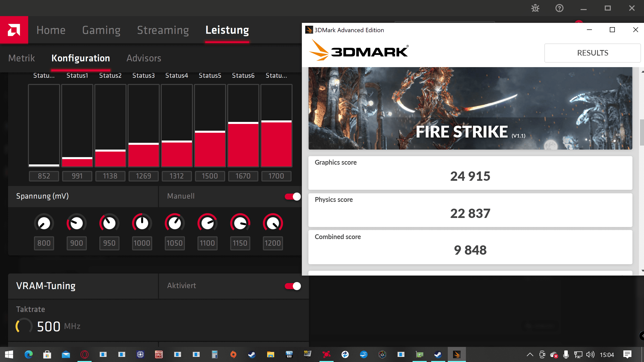Click the 1138 MHz frequency field
This screenshot has width=644, height=362.
pyautogui.click(x=110, y=176)
